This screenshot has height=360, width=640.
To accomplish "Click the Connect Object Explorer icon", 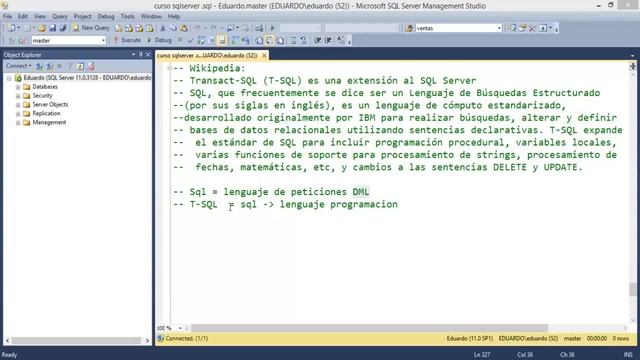I will [39, 66].
